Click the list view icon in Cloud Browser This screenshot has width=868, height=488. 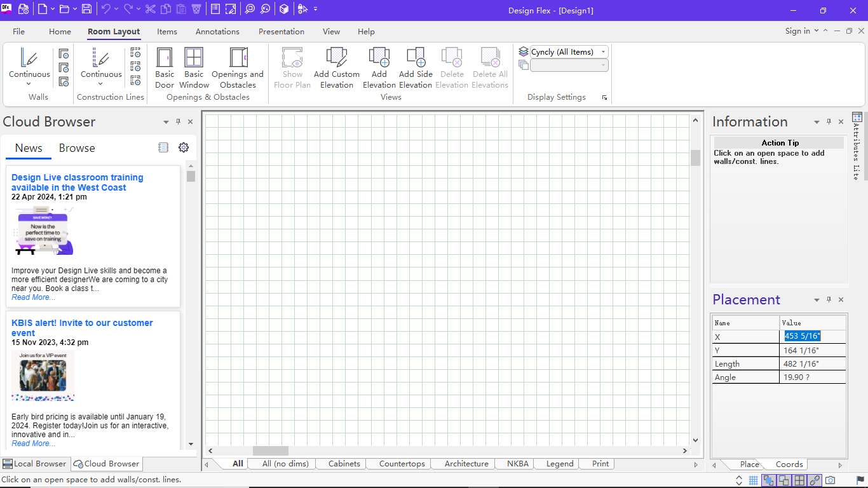(163, 147)
